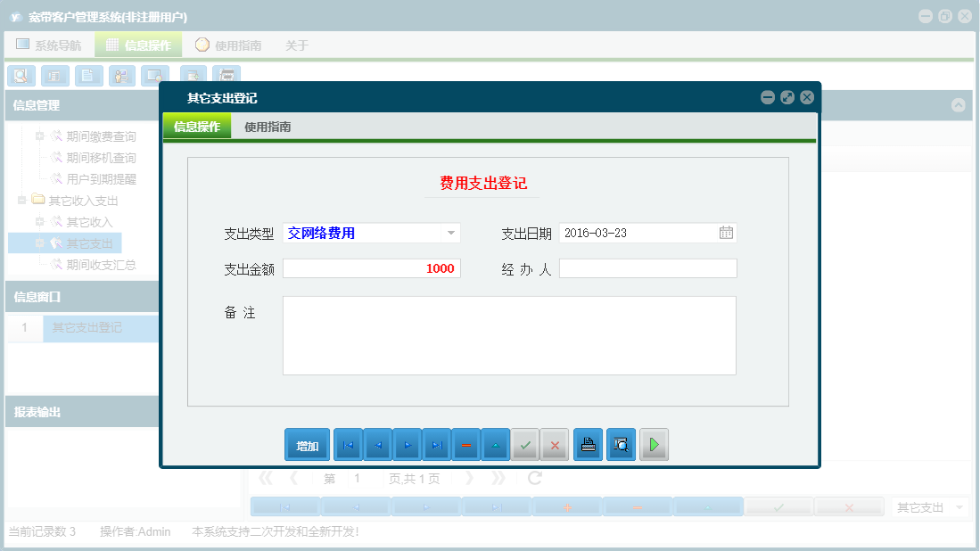Open the 支出日期 calendar picker
This screenshot has width=980, height=551.
728,233
